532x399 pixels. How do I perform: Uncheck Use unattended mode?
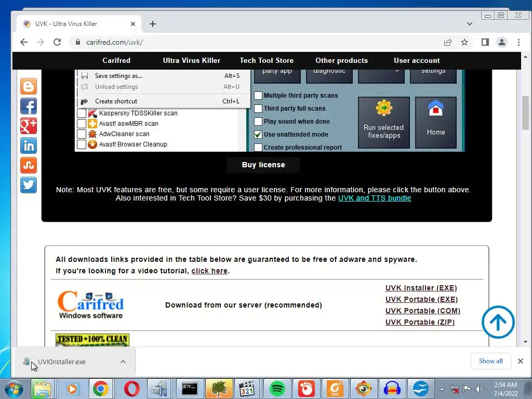point(258,135)
